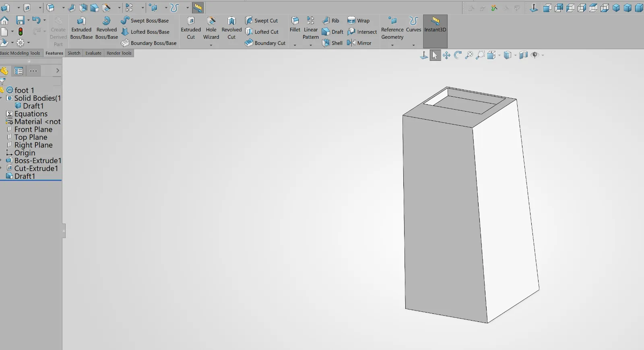Click the Revolved Boss/Base tool
The width and height of the screenshot is (644, 350).
107,28
